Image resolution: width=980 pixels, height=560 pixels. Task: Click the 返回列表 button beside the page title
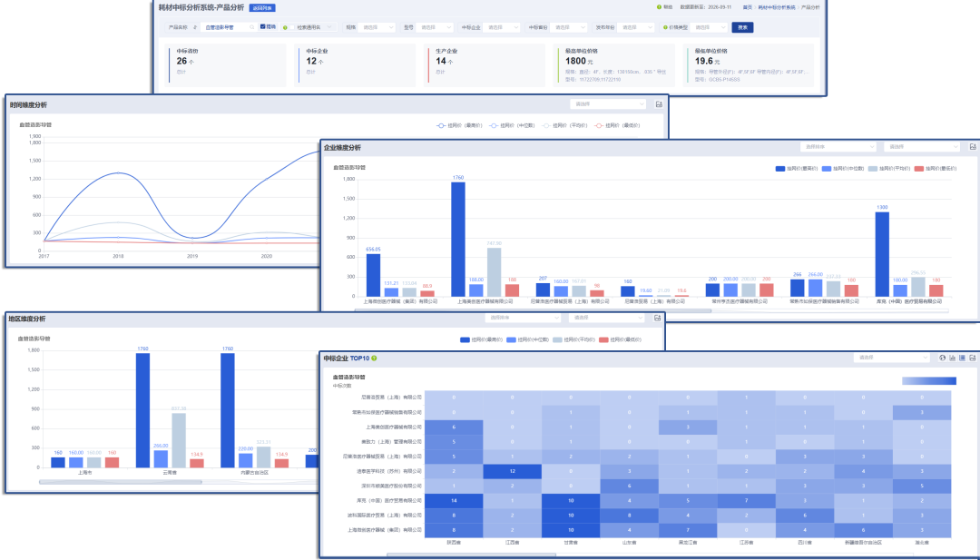click(262, 8)
